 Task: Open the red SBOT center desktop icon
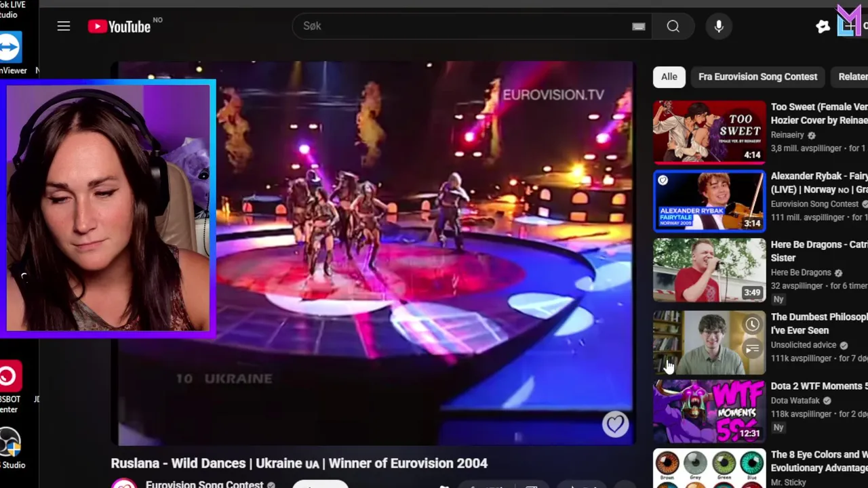pos(9,388)
